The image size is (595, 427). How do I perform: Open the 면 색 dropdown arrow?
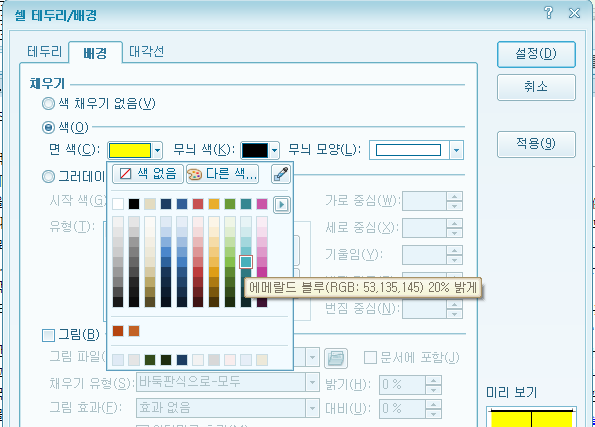click(x=157, y=150)
